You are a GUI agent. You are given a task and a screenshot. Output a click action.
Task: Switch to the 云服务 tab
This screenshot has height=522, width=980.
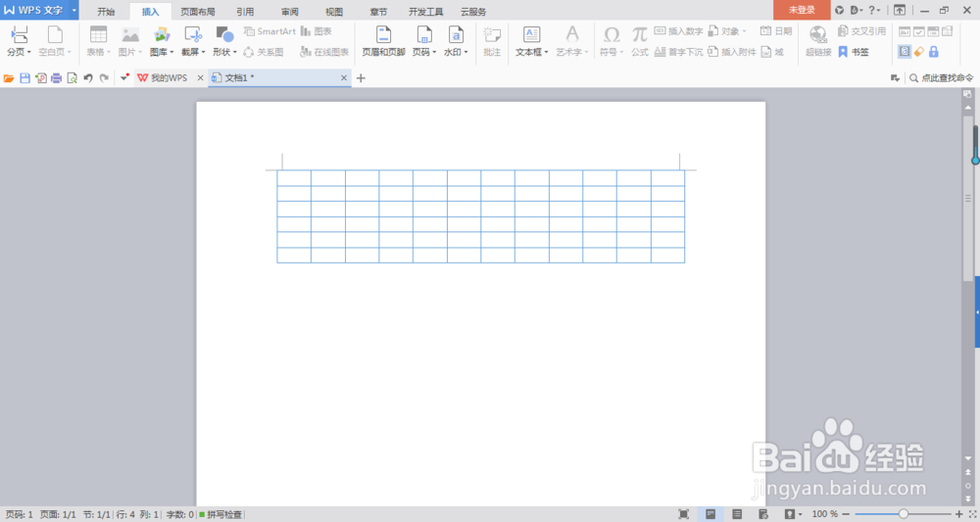point(473,11)
